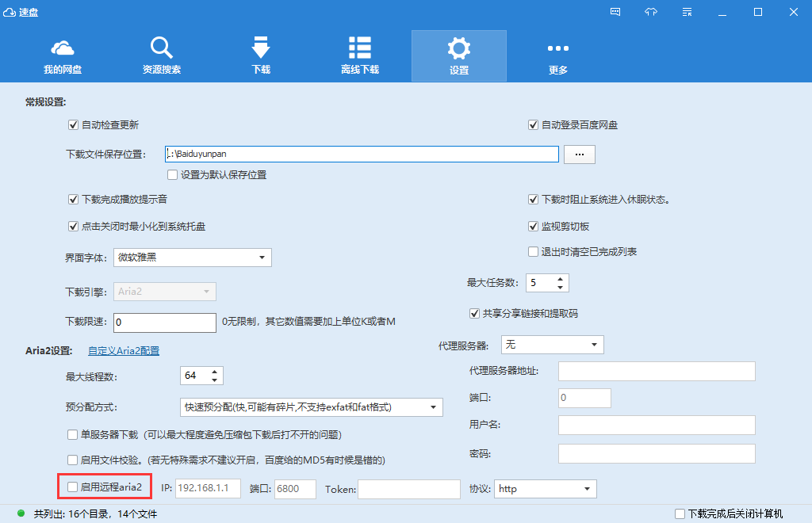Image resolution: width=812 pixels, height=523 pixels.
Task: Click the 最大任务数 value field
Action: [540, 283]
